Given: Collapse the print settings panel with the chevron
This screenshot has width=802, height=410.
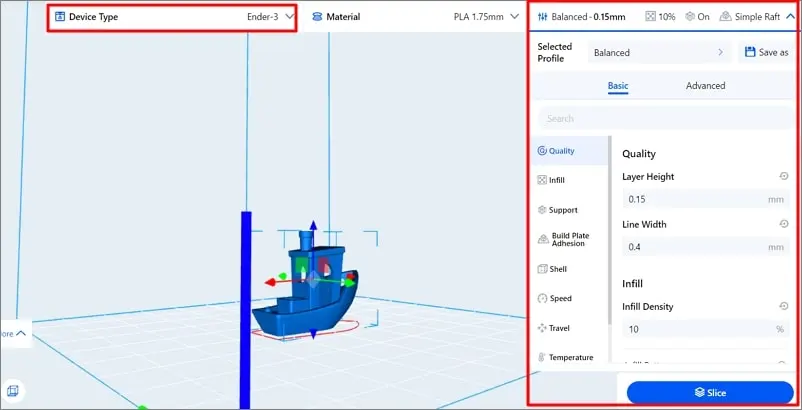Looking at the screenshot, I should (x=789, y=17).
